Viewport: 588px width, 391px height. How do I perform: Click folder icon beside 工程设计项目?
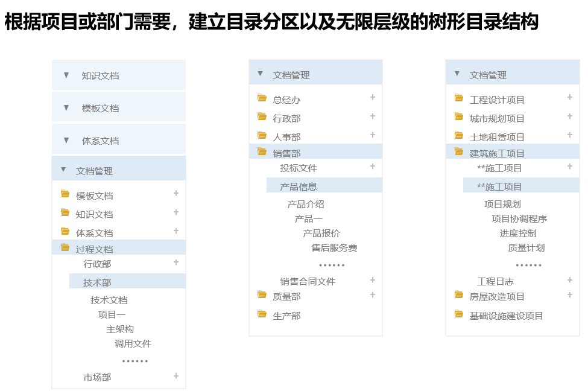coord(458,98)
